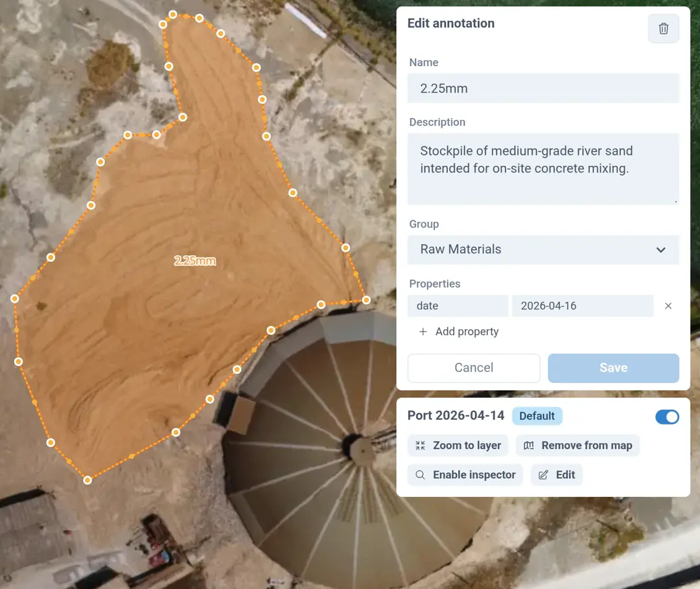Click the polygon vertex touching the silo roof edge
Screen dimensions: 700x589
(x=271, y=330)
